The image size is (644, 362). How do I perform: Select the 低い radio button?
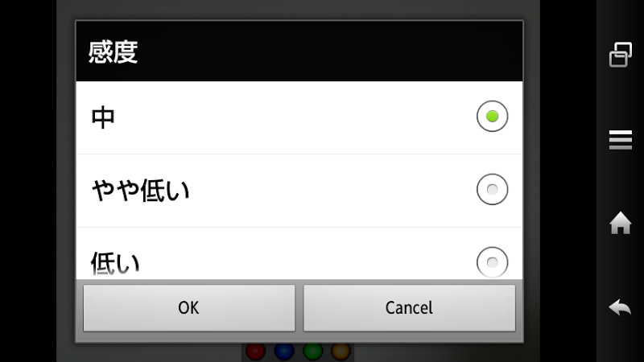[492, 262]
